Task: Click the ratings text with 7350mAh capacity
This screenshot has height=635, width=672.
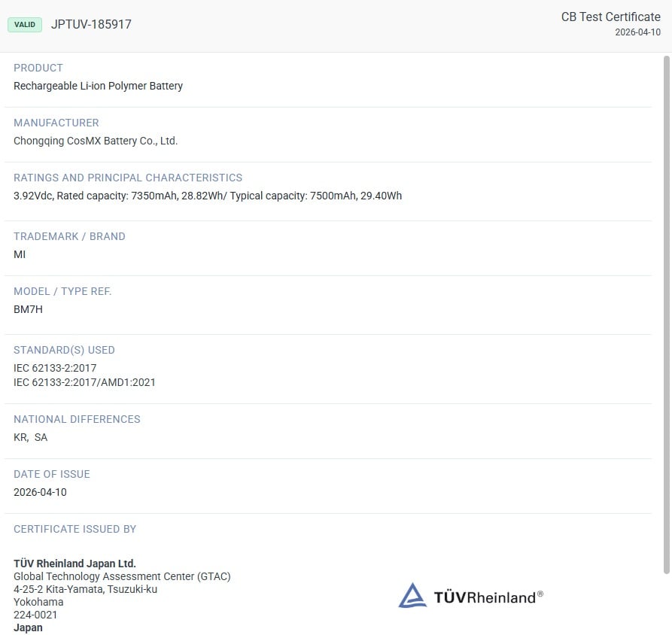Action: tap(208, 196)
